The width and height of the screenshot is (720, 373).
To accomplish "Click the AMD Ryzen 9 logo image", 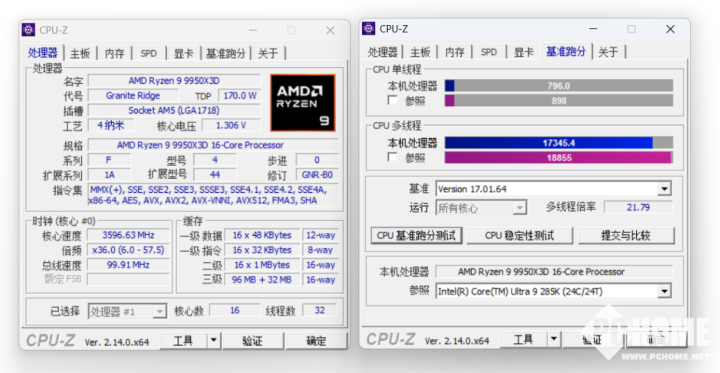I will pos(303,103).
